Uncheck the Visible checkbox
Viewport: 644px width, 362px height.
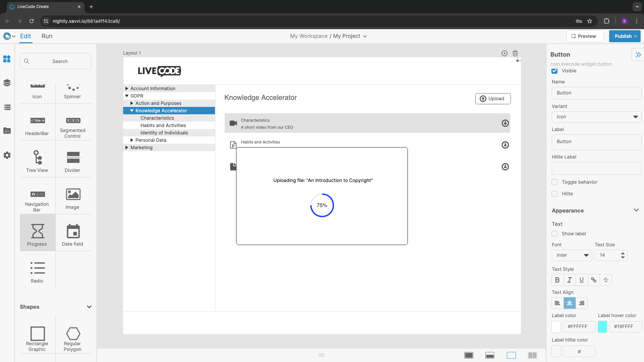[x=554, y=71]
